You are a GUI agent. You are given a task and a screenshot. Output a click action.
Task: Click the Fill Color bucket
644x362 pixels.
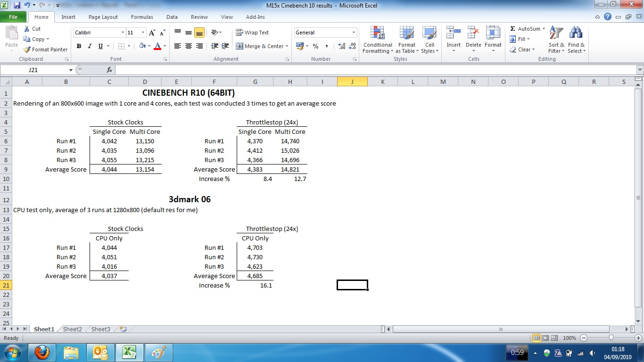point(142,46)
